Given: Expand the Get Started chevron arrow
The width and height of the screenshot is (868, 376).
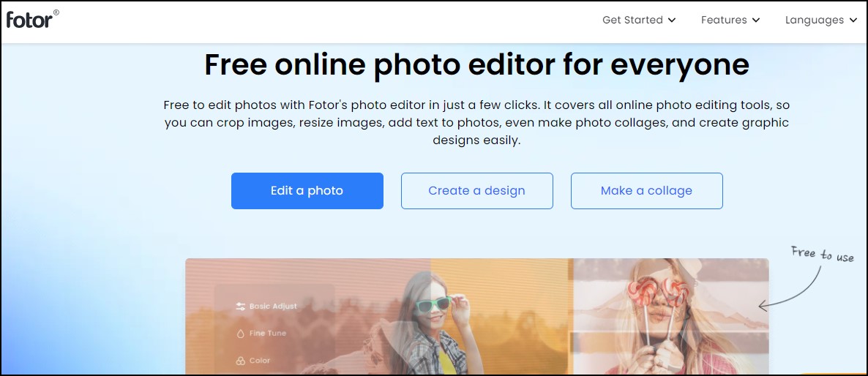Looking at the screenshot, I should (x=671, y=20).
